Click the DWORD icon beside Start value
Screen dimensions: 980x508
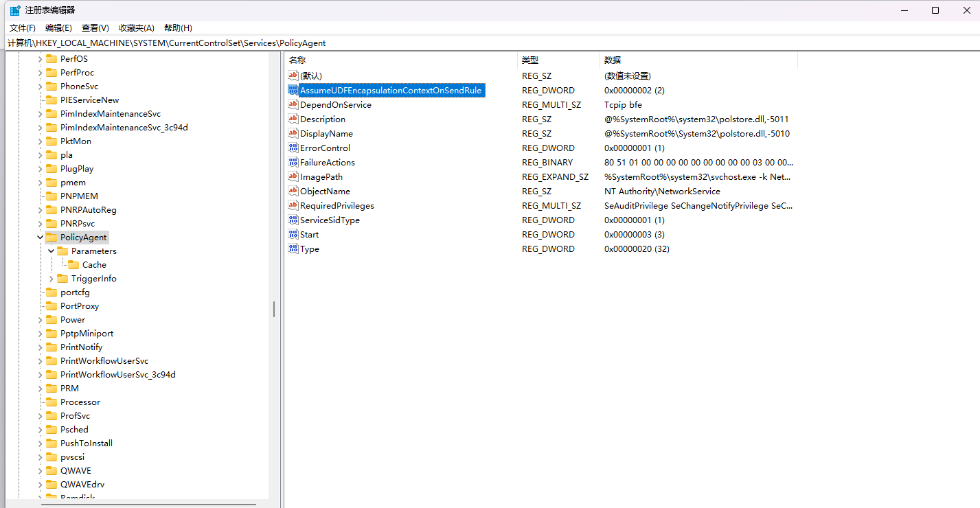click(293, 235)
